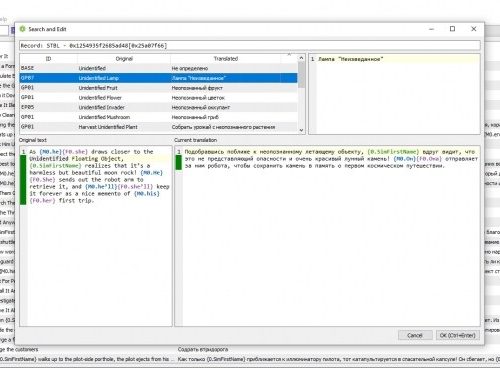Sort by the Original column header
This screenshot has height=368, width=500.
pyautogui.click(x=124, y=59)
